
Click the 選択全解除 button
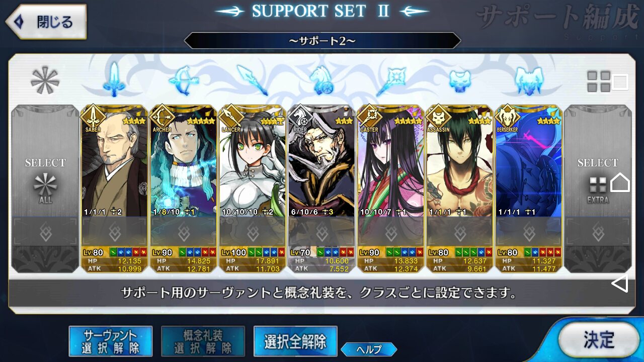tap(295, 342)
